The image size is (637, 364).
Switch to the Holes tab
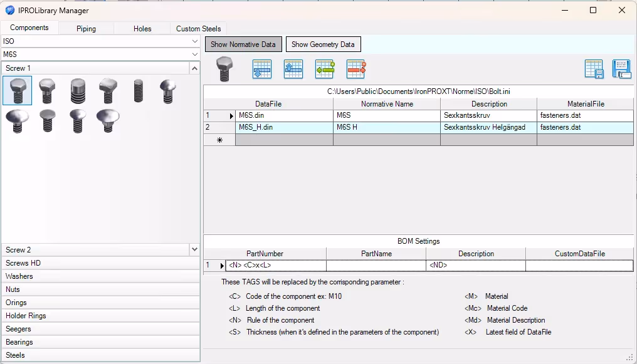pyautogui.click(x=142, y=29)
